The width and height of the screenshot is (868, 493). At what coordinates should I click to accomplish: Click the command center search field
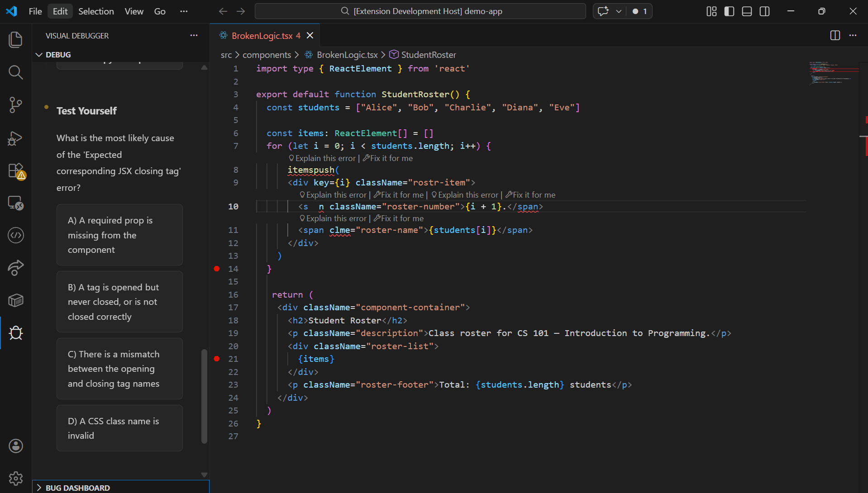[x=420, y=11]
